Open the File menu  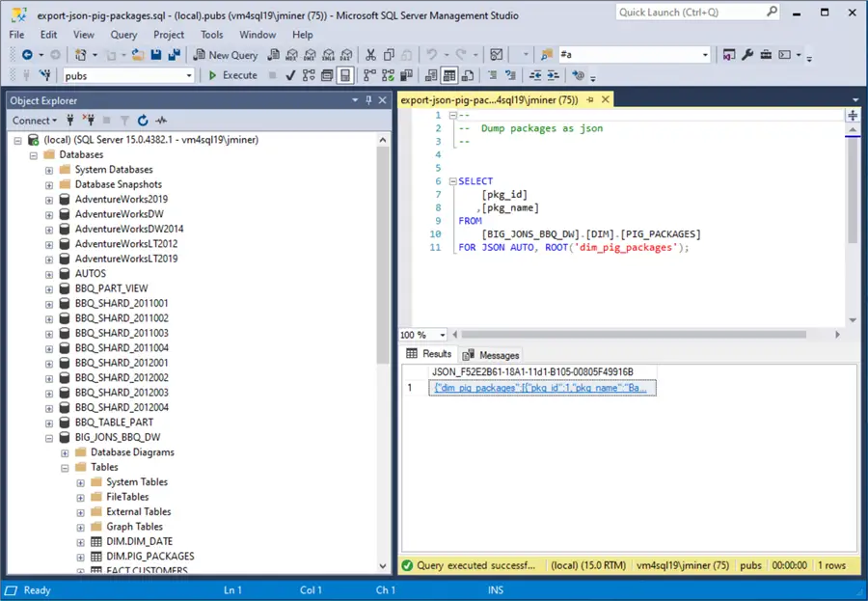click(x=16, y=35)
